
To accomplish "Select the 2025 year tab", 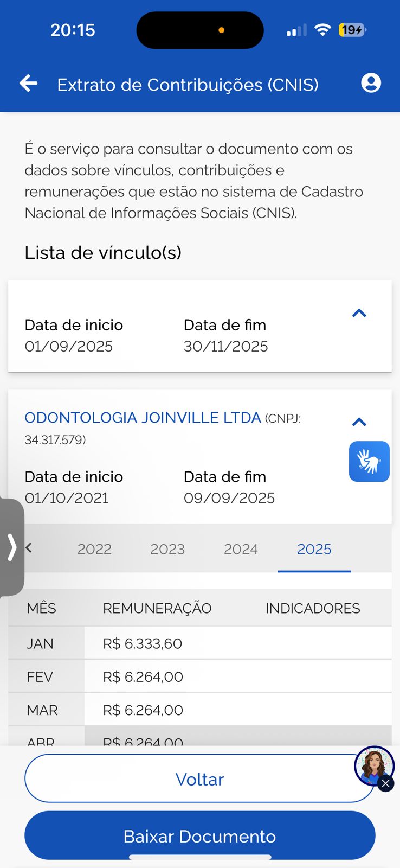I will coord(314,549).
